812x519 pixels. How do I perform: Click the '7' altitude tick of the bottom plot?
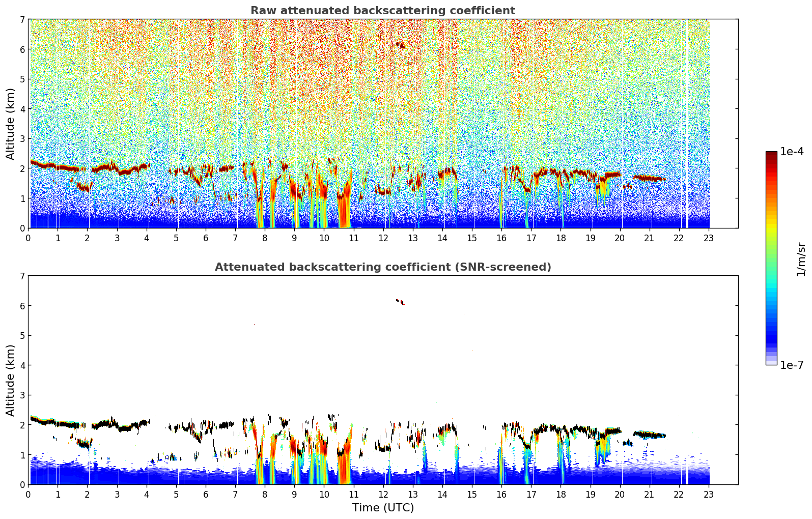pos(22,276)
